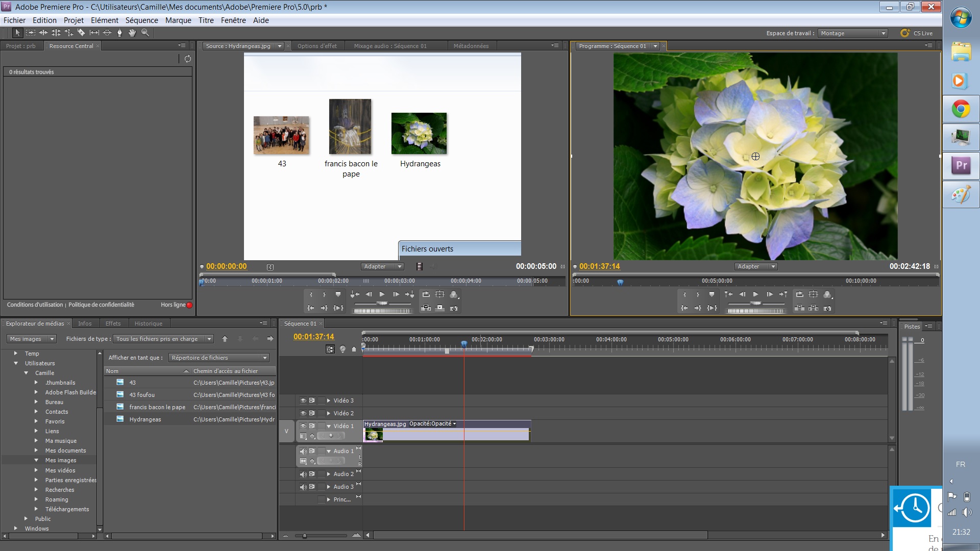Screen dimensions: 980x551
Task: Select the Slip tool
Action: click(94, 33)
